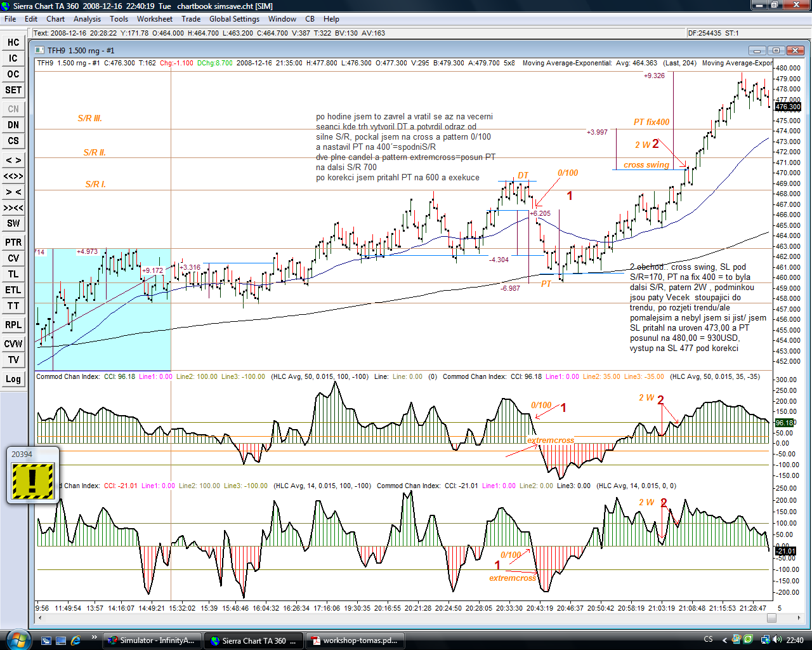812x650 pixels.
Task: Open the Trade menu
Action: (x=191, y=19)
